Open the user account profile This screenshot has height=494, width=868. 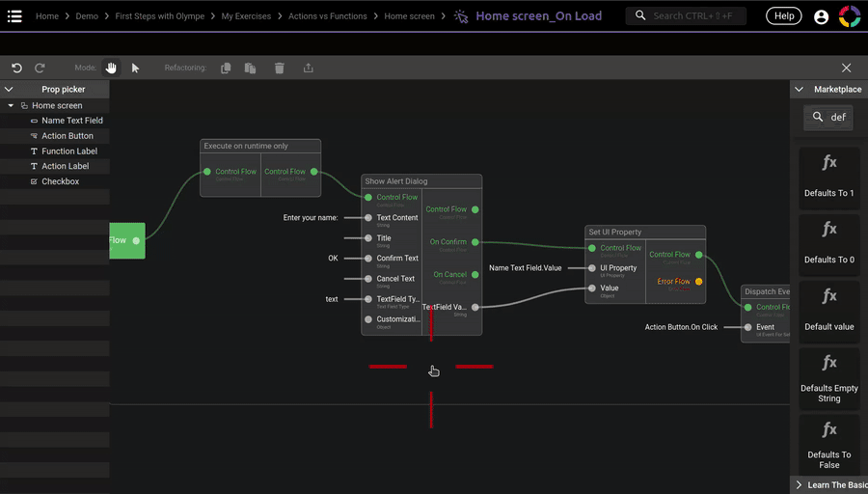pos(821,16)
